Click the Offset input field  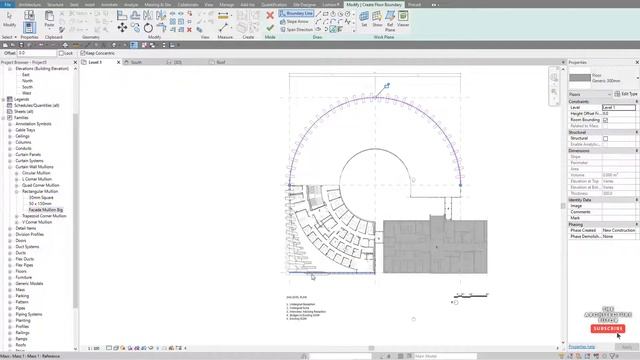click(37, 53)
